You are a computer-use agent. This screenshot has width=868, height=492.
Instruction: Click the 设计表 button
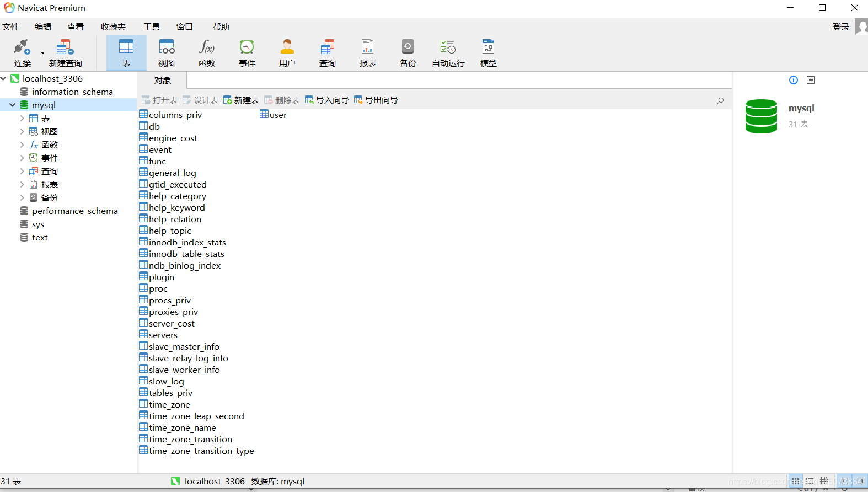click(x=200, y=100)
